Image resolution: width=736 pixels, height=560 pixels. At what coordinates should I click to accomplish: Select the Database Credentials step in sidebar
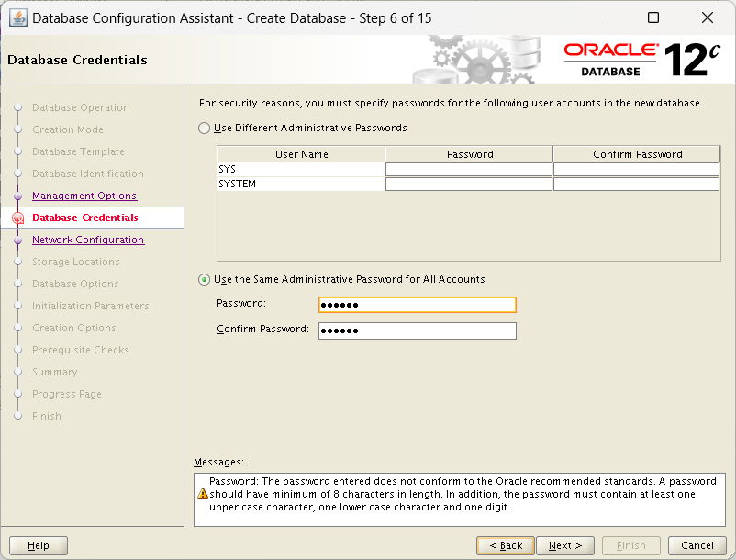85,218
